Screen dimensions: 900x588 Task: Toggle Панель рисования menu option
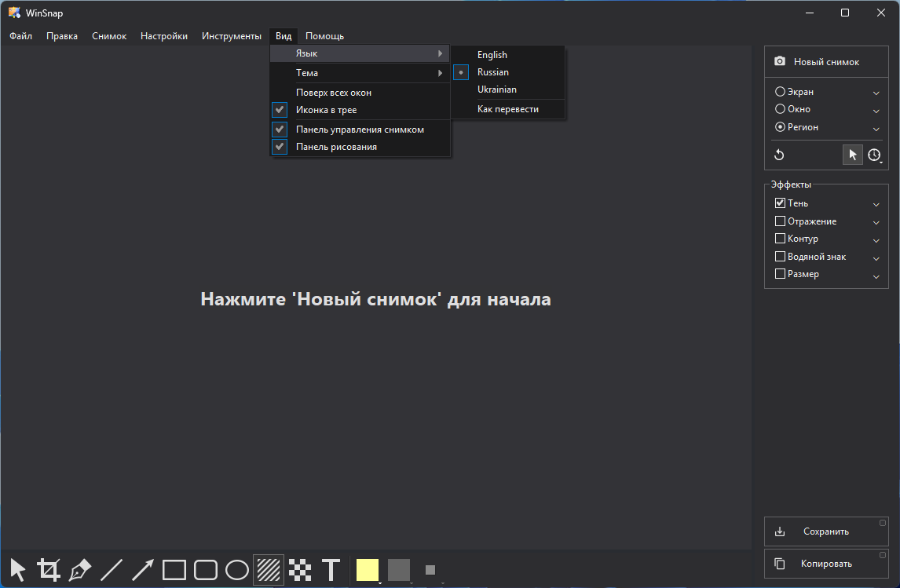(360, 147)
